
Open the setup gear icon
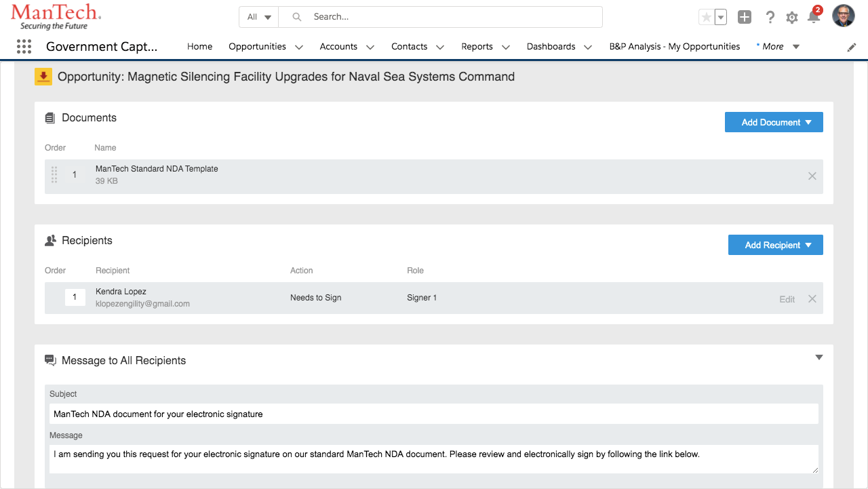791,18
